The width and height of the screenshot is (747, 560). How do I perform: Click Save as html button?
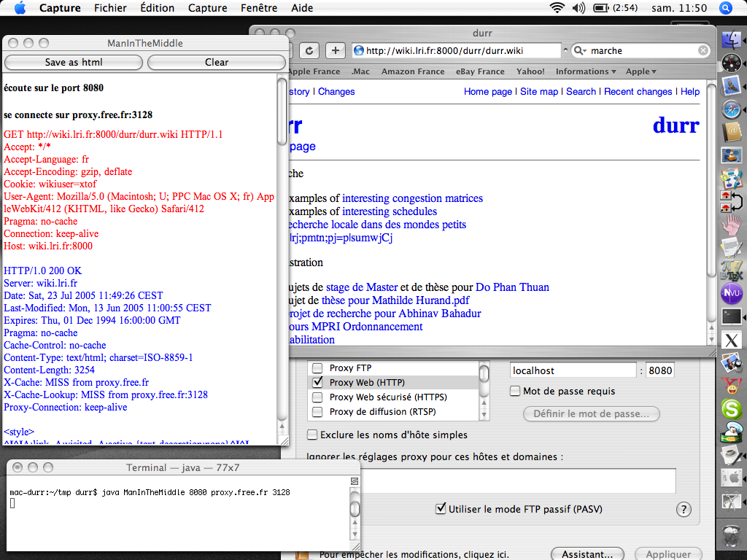click(x=74, y=63)
